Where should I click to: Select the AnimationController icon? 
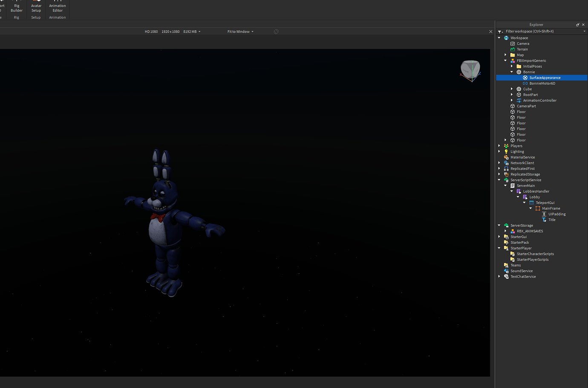pos(519,101)
